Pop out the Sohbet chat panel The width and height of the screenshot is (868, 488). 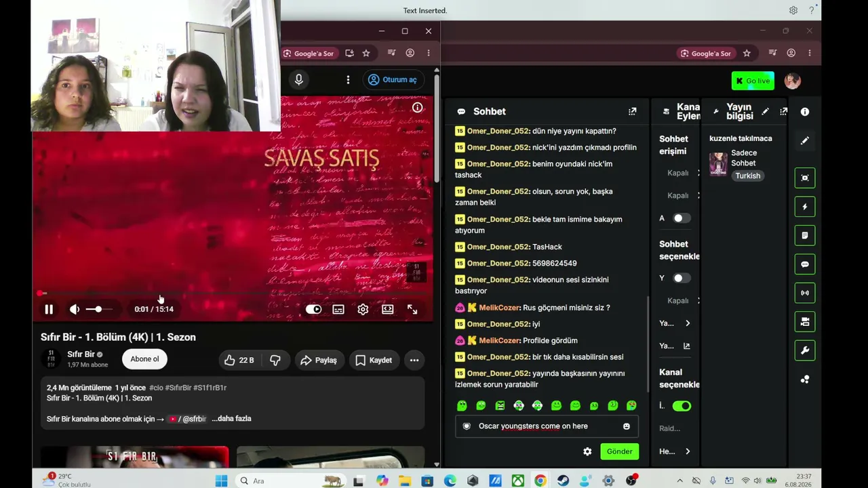pyautogui.click(x=632, y=111)
